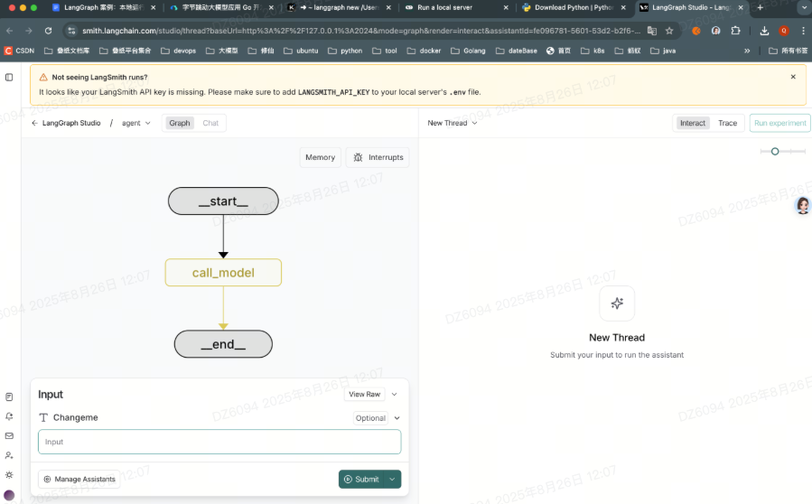Open the purple profile avatar in sidebar
The image size is (812, 504).
[x=9, y=495]
